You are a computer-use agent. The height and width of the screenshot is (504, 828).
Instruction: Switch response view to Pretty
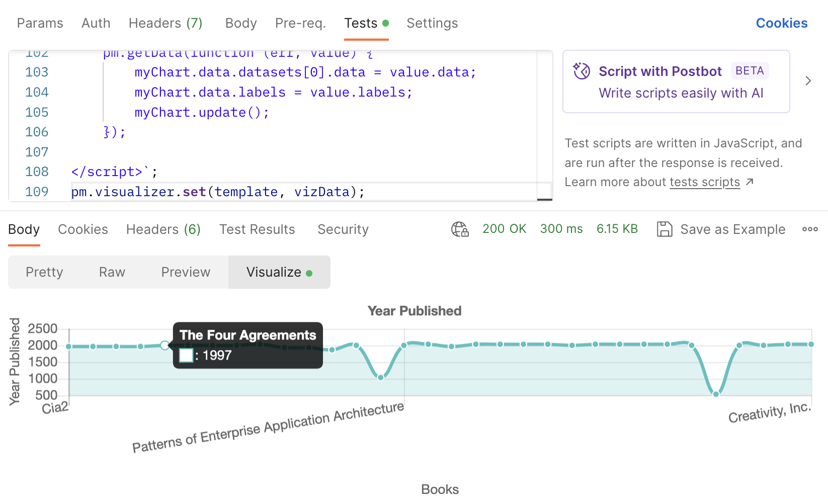point(44,272)
